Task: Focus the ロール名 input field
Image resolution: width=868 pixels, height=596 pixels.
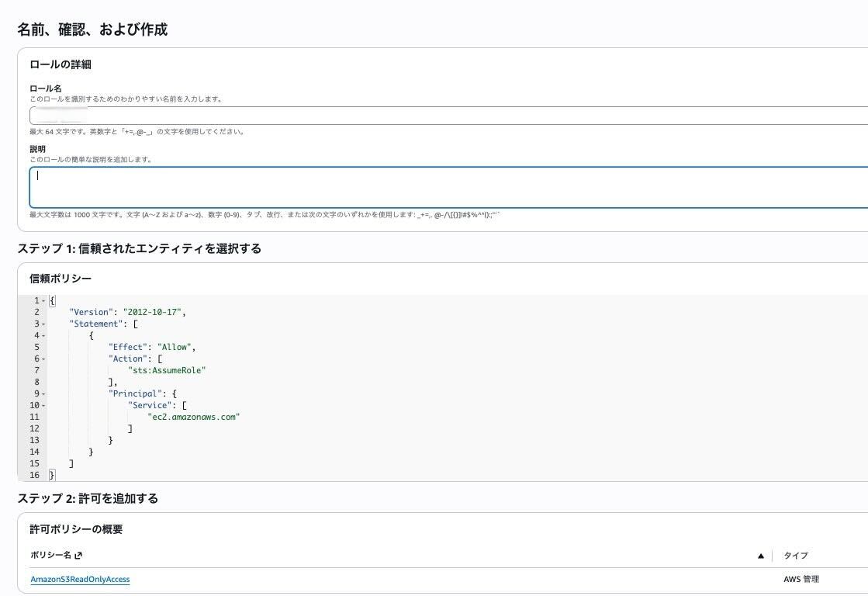Action: point(448,116)
